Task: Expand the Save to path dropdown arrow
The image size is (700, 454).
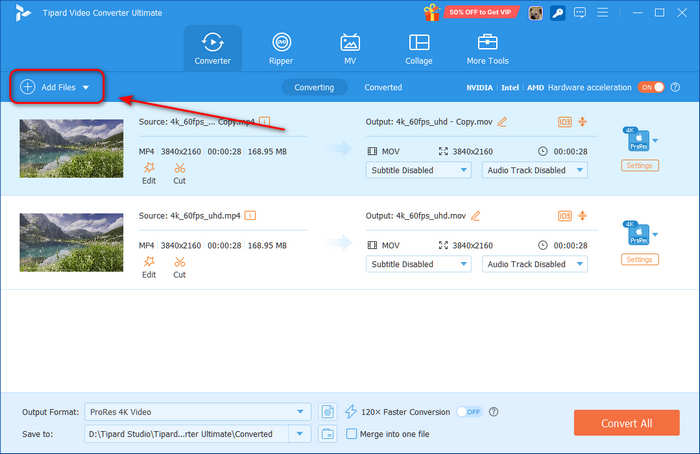Action: pos(300,433)
